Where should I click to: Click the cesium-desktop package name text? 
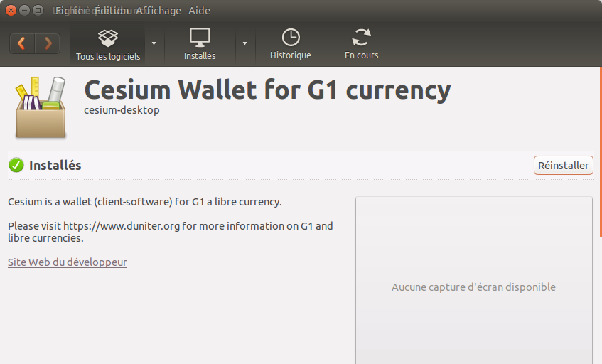coord(122,110)
